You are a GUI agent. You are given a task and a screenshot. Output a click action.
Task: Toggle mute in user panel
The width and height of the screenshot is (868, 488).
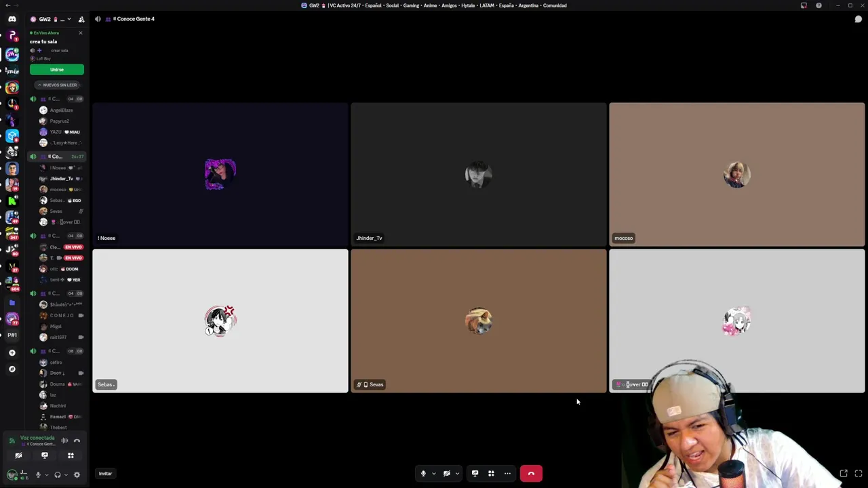point(38,475)
